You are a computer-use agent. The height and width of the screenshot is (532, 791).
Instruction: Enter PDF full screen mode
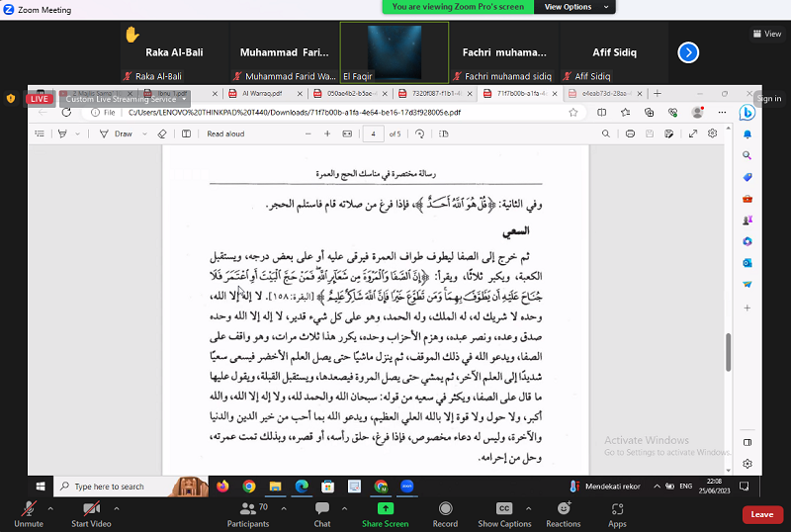(693, 133)
